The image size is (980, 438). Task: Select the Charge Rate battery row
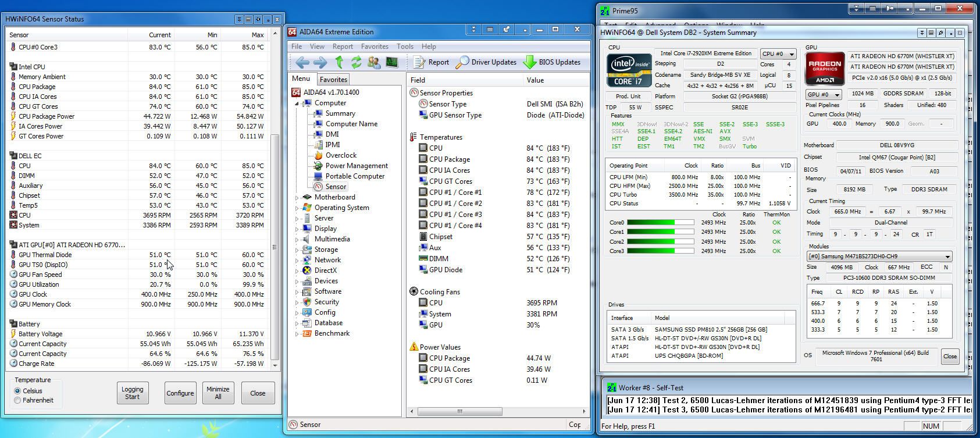tap(138, 364)
